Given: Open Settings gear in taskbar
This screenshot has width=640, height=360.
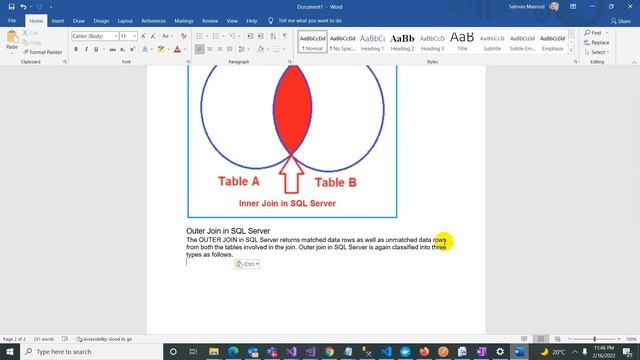Looking at the screenshot, I should pyautogui.click(x=500, y=351).
